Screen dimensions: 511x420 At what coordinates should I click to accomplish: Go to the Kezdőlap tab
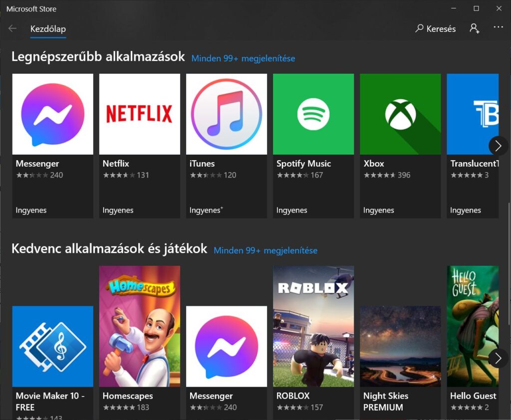click(48, 29)
